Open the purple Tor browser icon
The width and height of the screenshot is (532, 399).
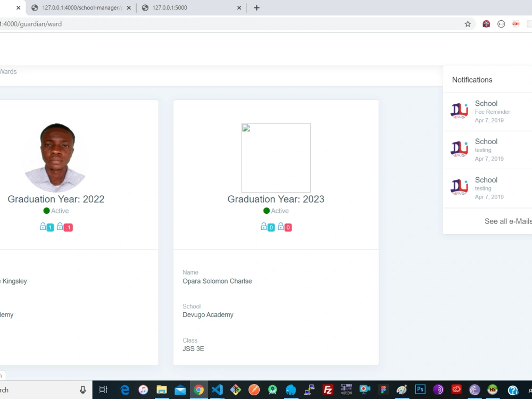438,390
